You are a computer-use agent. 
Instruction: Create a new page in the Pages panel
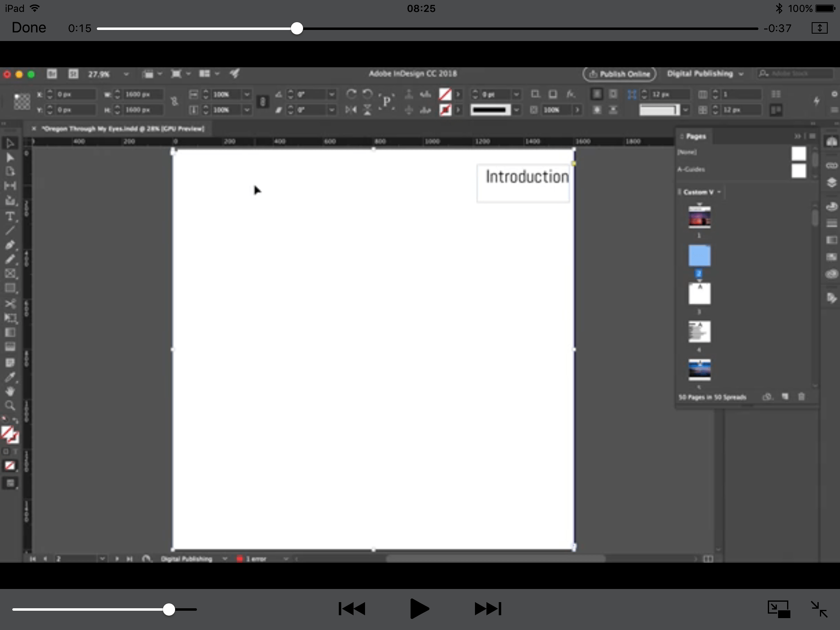click(786, 397)
